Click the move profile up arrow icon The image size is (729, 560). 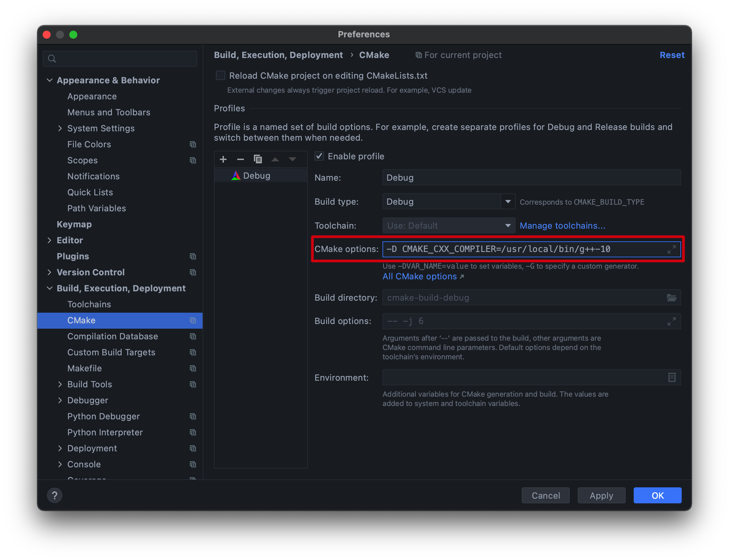pos(275,158)
